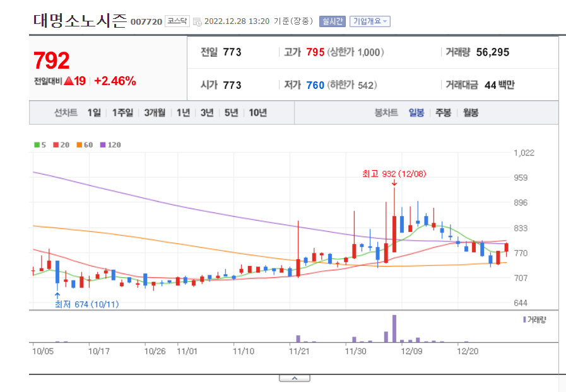The width and height of the screenshot is (566, 392).
Task: Select the 3년 line chart tab
Action: click(207, 113)
